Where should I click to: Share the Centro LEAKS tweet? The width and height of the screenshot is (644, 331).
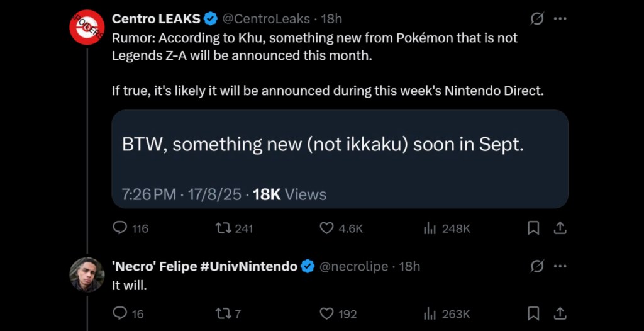tap(560, 228)
